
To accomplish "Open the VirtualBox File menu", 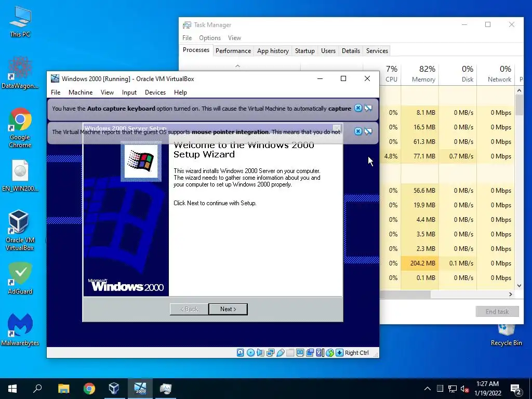I will (x=56, y=92).
